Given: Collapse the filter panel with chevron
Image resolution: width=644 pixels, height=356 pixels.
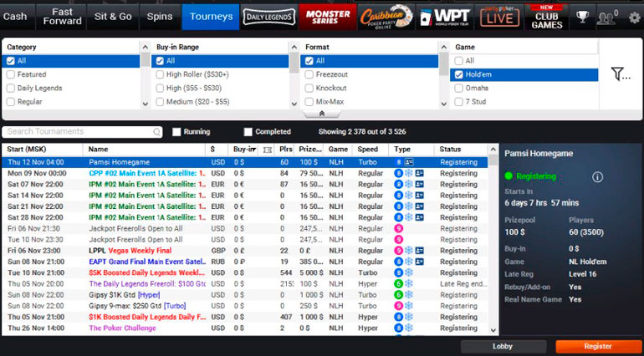Looking at the screenshot, I should [322, 114].
